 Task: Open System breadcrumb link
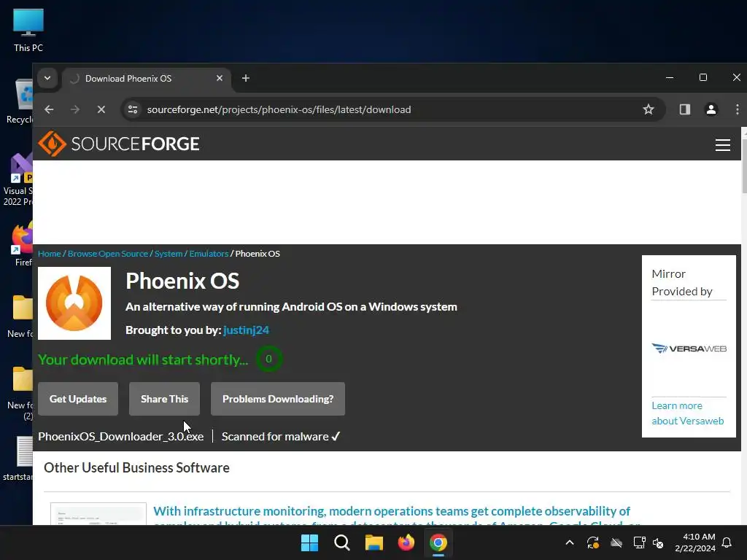[169, 254]
